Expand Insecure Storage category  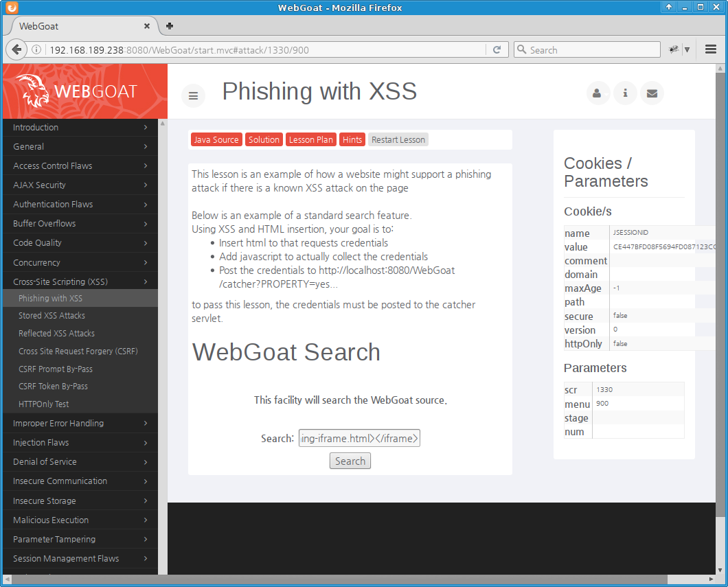[80, 500]
